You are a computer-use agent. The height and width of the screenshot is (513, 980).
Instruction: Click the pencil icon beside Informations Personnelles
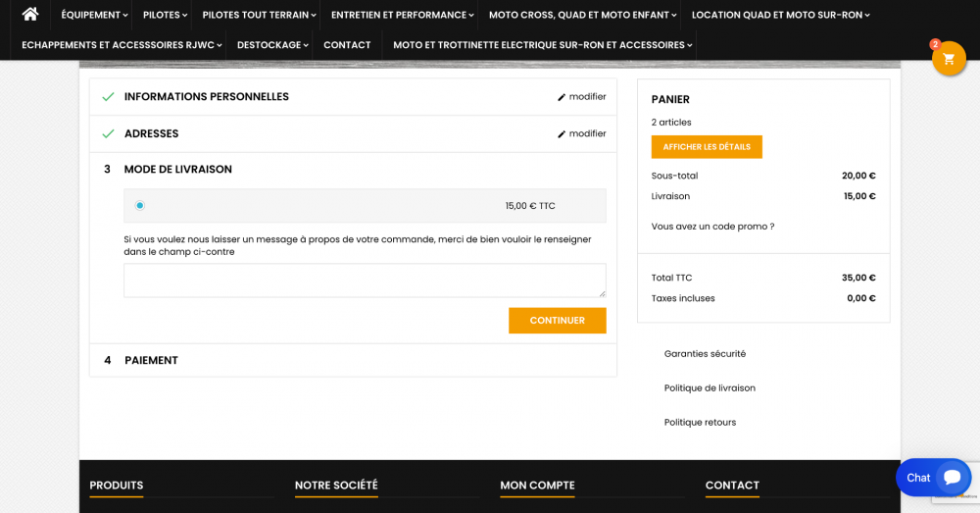point(562,97)
